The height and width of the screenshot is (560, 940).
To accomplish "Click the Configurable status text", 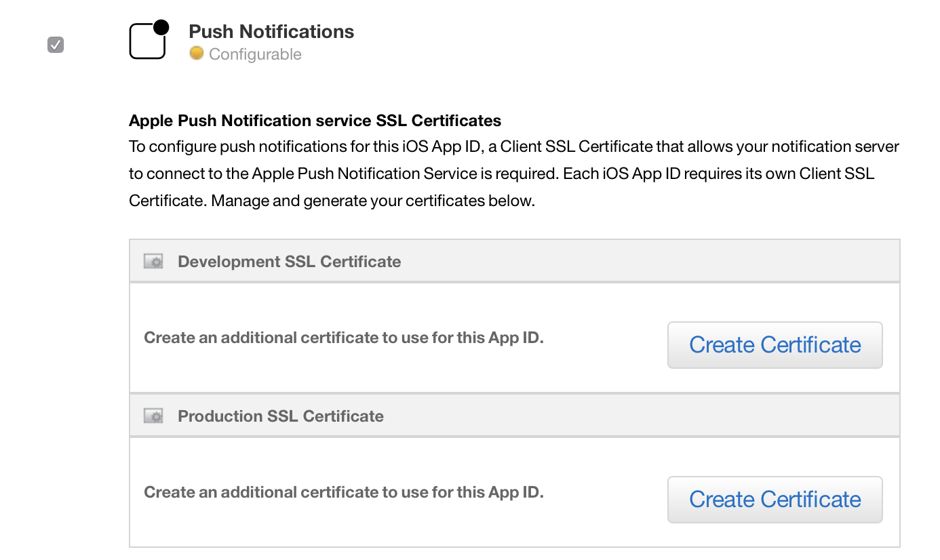I will (255, 54).
